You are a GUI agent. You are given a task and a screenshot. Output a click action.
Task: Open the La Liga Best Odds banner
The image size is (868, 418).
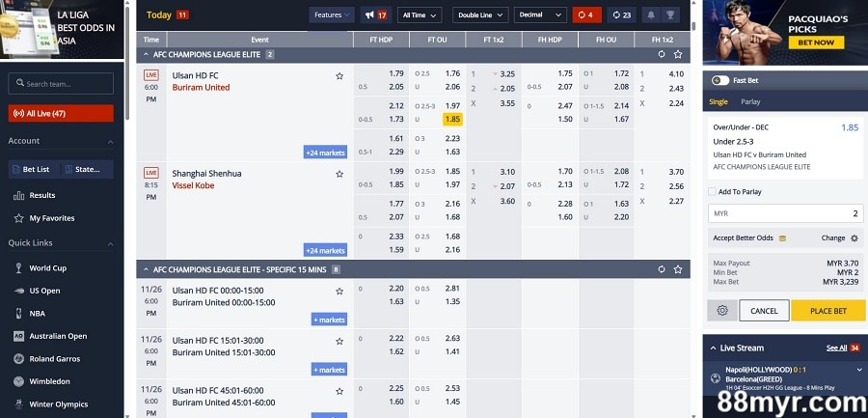pyautogui.click(x=62, y=28)
